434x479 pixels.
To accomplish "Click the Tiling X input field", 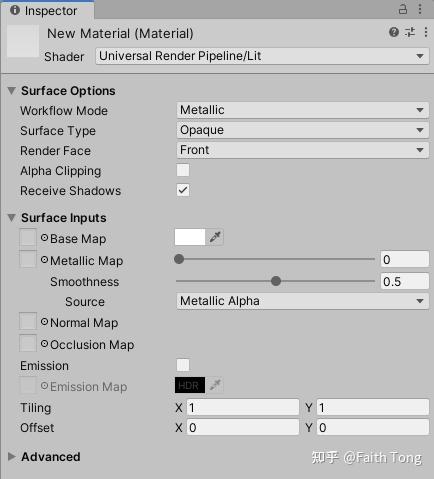I will pyautogui.click(x=243, y=407).
